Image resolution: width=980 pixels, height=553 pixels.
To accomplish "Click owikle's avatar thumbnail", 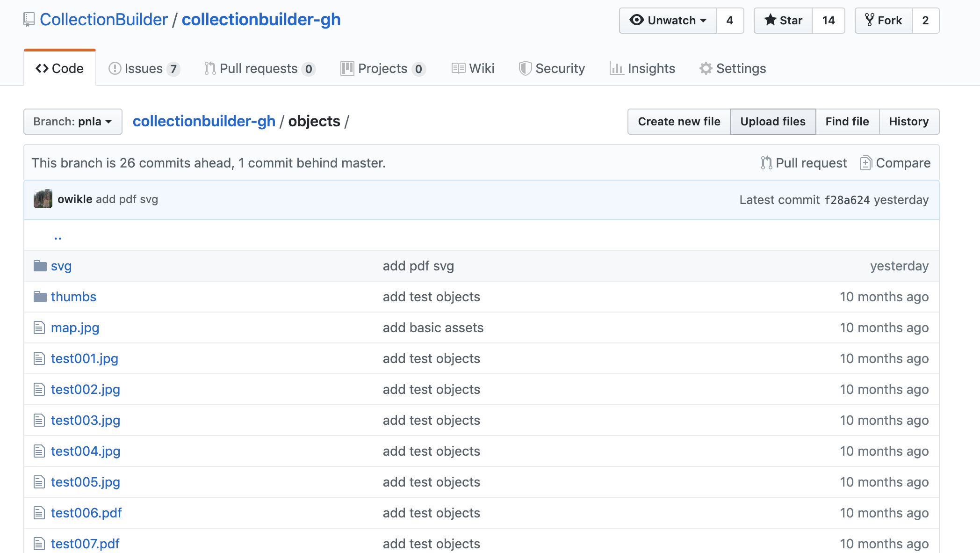I will click(x=43, y=199).
